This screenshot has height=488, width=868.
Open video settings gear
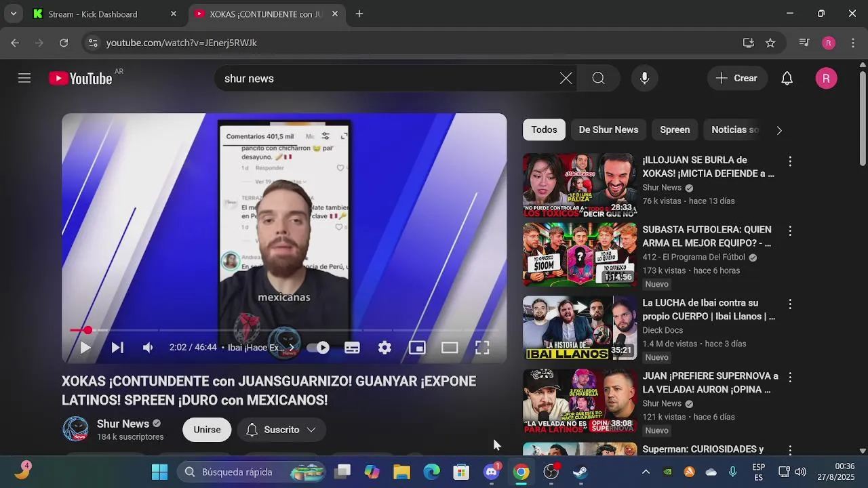(384, 348)
